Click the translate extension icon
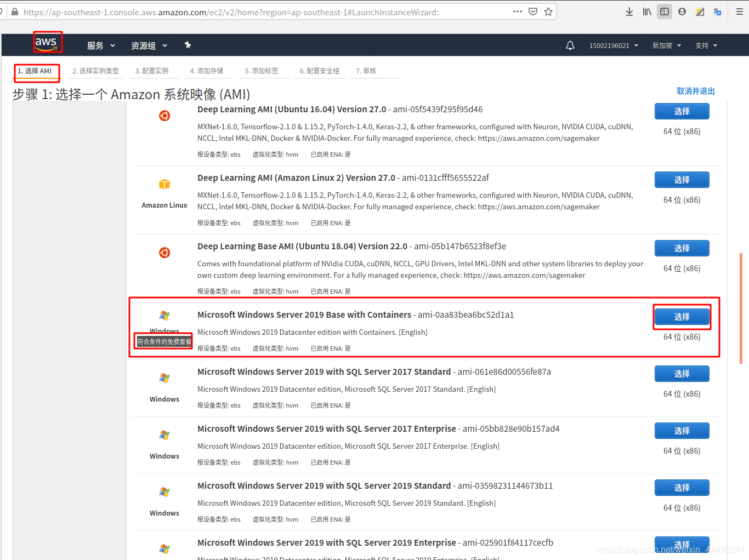Viewport: 749px width, 560px height. 717,12
